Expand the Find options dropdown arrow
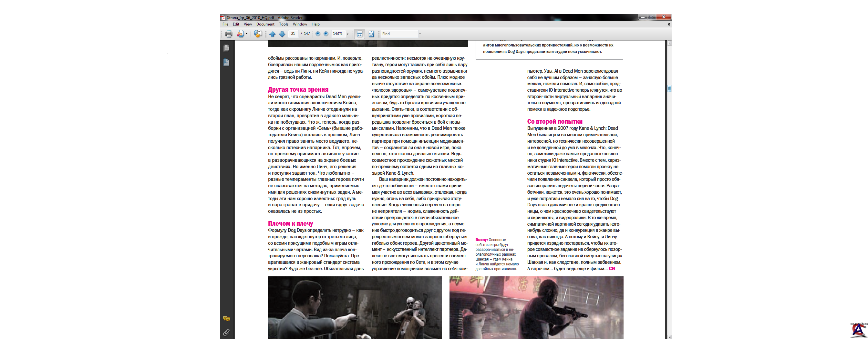868x339 pixels. click(x=419, y=34)
